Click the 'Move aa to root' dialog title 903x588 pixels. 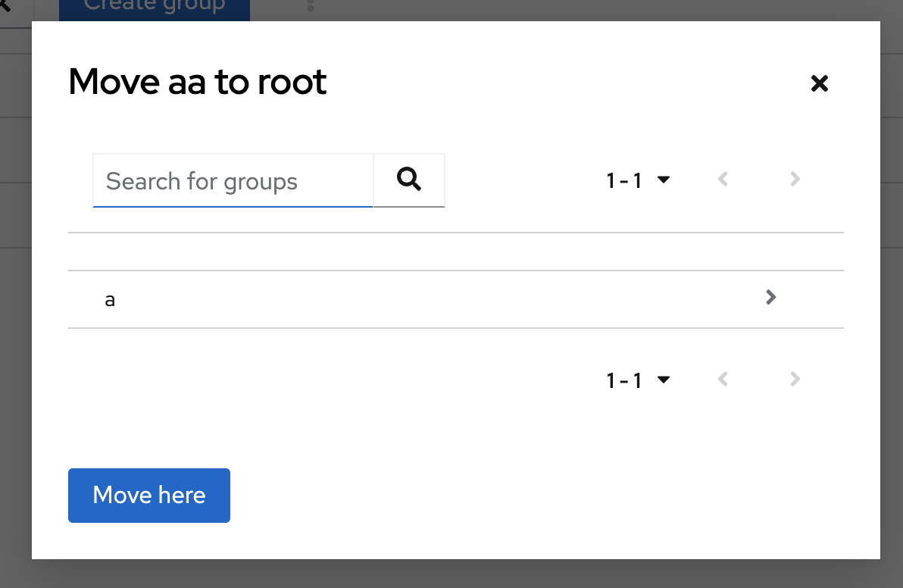point(197,81)
